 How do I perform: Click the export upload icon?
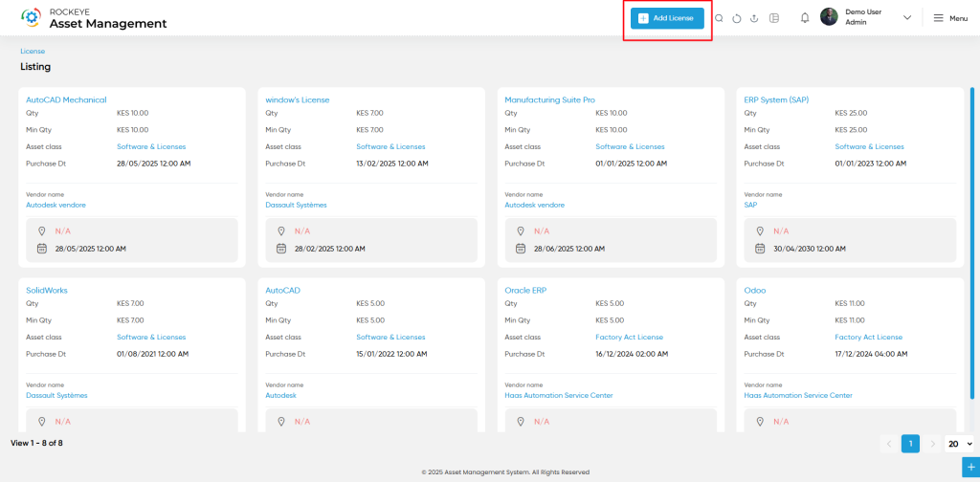coord(754,18)
